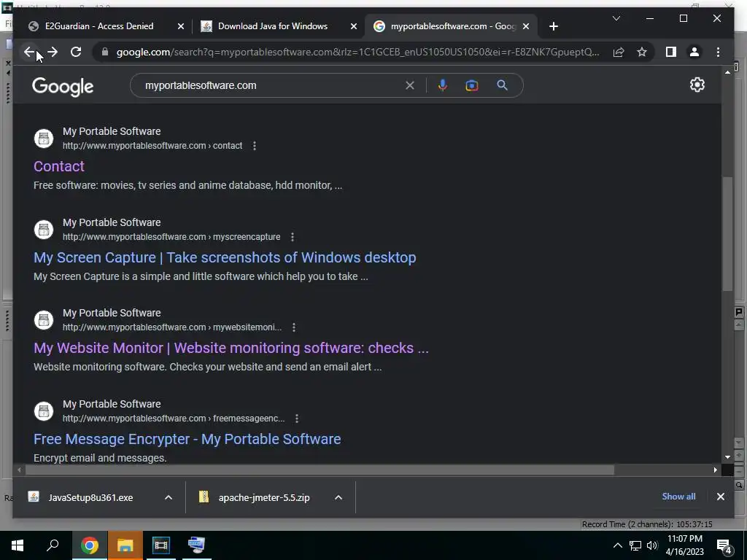Switch to the Download Java for Windows tab
Image resolution: width=747 pixels, height=560 pixels.
point(273,26)
